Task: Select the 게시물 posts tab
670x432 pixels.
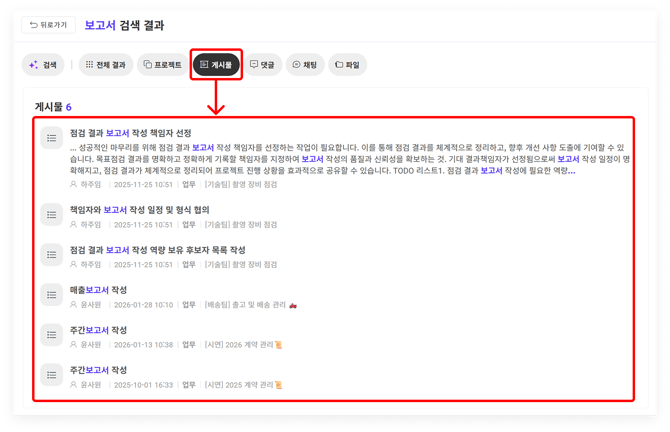Action: (x=216, y=65)
